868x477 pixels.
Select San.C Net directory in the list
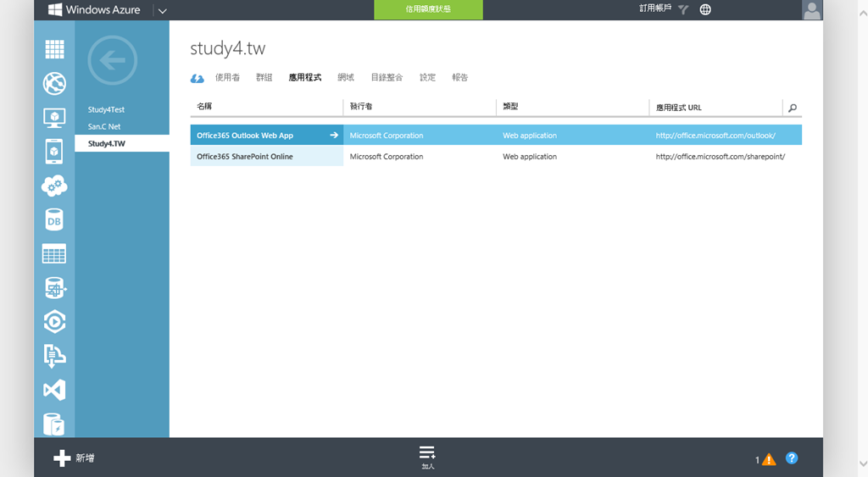104,127
